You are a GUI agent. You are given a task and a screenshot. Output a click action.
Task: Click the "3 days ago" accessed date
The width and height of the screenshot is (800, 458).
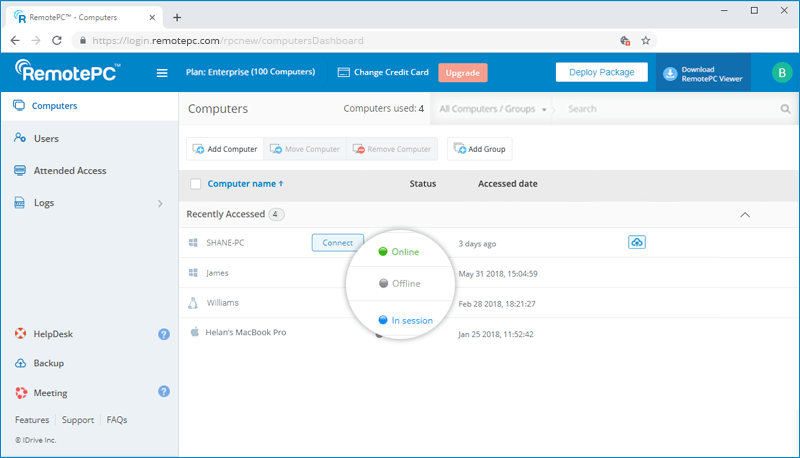477,244
